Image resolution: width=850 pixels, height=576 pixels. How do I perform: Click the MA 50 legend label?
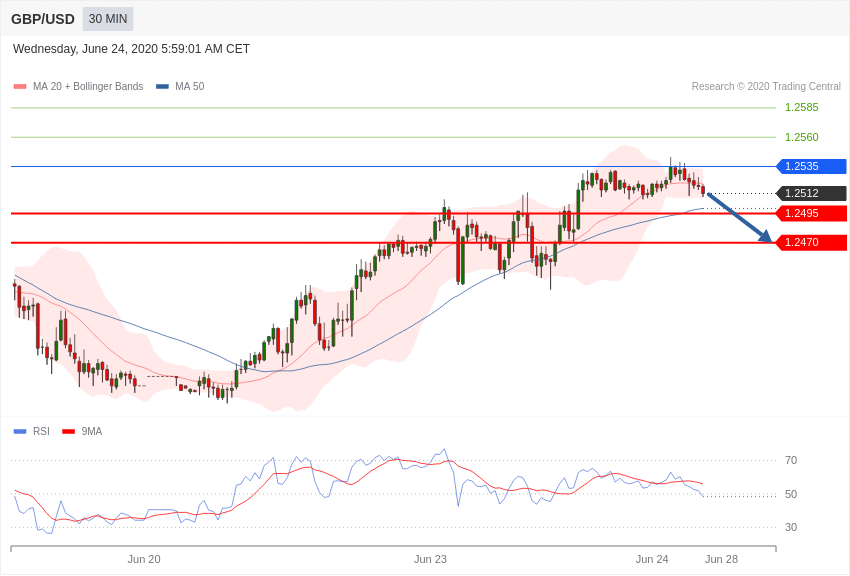[190, 86]
